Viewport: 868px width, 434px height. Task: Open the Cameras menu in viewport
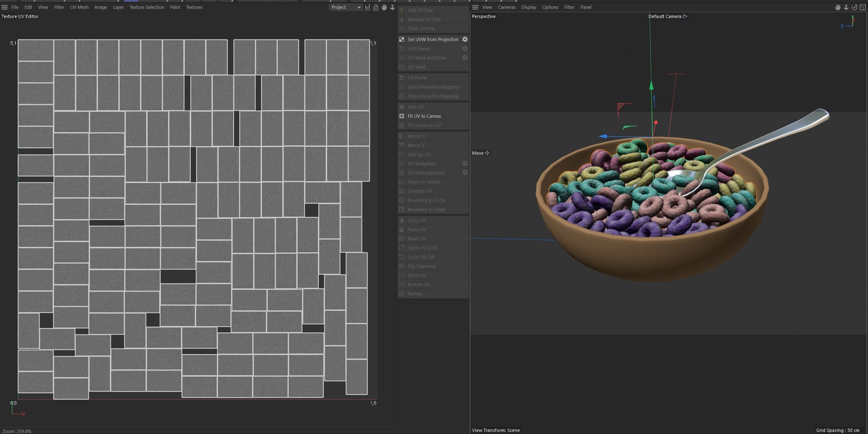[x=507, y=7]
